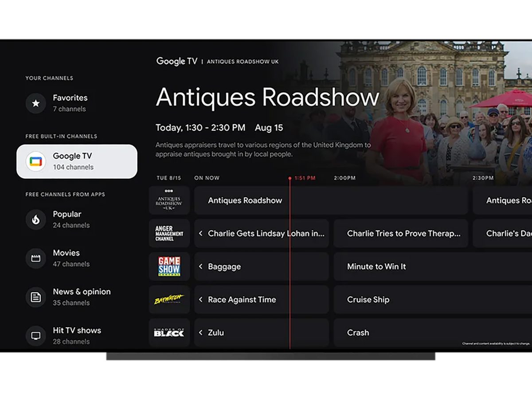Viewport: 532px width, 399px height.
Task: Click back chevron on Baggage program
Action: [x=200, y=266]
